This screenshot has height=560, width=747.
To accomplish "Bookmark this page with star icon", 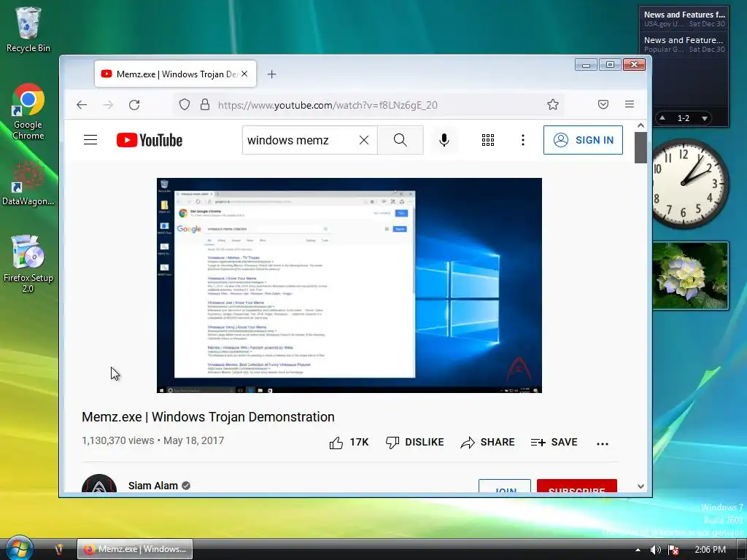I will [x=553, y=105].
